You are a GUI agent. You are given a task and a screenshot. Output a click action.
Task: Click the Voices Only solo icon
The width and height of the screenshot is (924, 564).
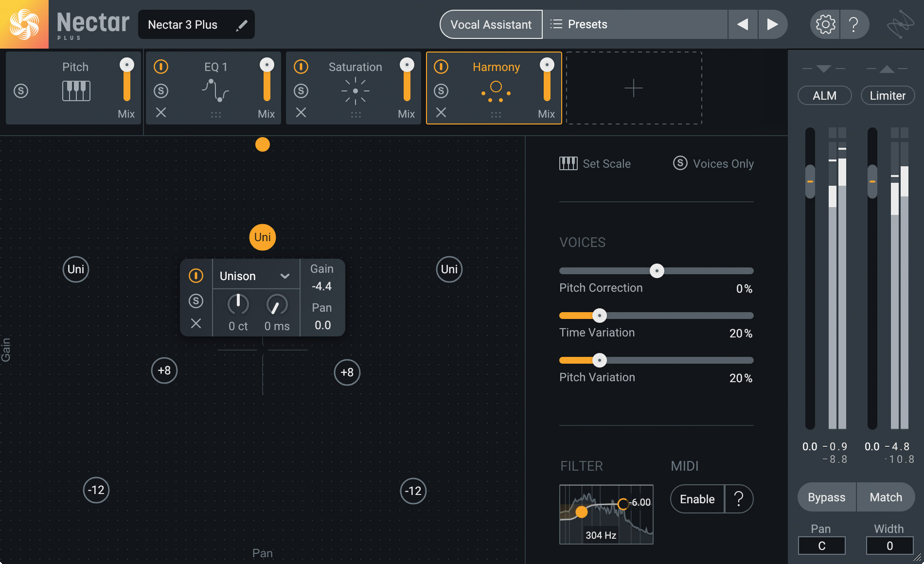(x=680, y=163)
